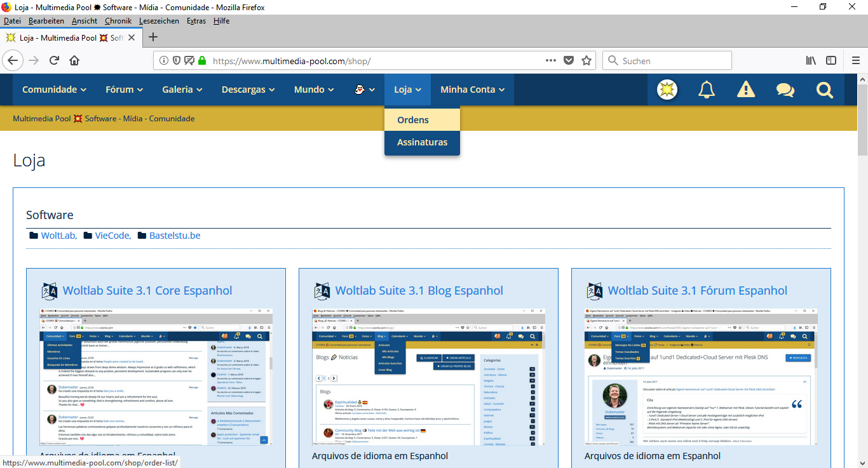Open the Minha Conta dropdown
This screenshot has width=868, height=468.
(472, 90)
